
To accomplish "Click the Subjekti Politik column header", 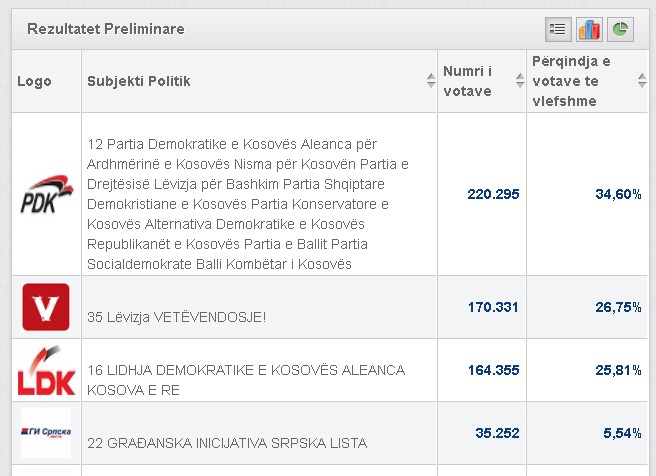I will 139,81.
